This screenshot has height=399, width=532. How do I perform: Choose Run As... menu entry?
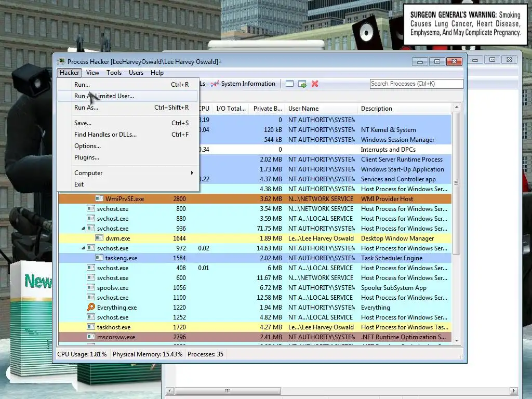pyautogui.click(x=128, y=108)
